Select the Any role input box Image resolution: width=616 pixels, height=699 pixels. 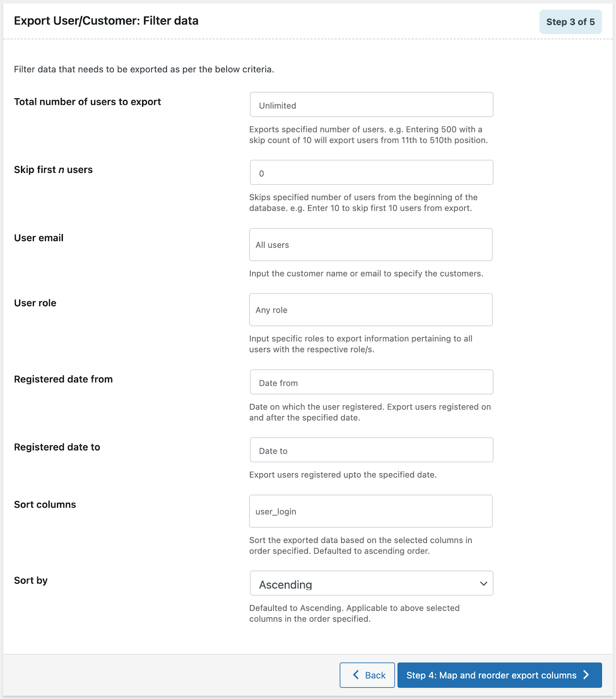[x=371, y=310]
